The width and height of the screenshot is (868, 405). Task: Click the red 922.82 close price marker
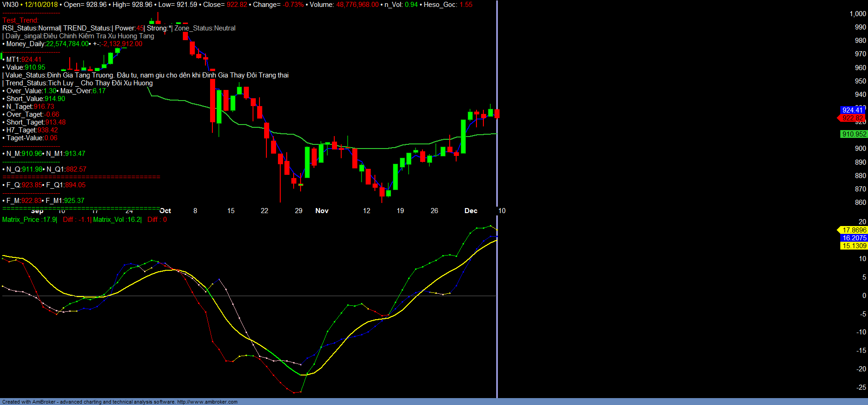point(852,118)
